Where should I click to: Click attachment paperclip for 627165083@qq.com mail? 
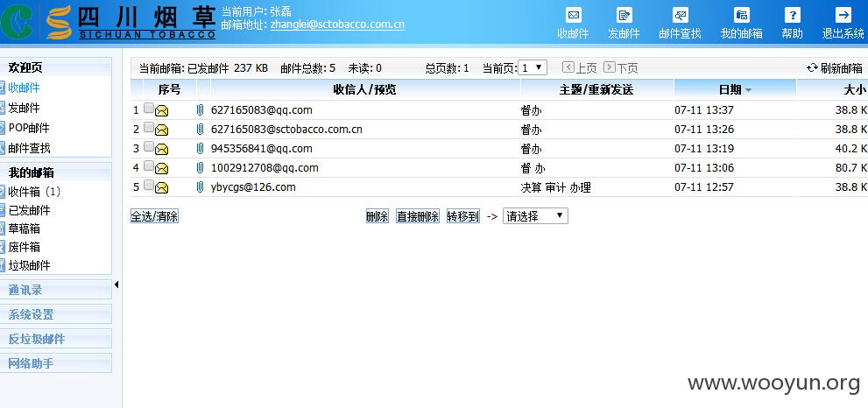[x=200, y=110]
